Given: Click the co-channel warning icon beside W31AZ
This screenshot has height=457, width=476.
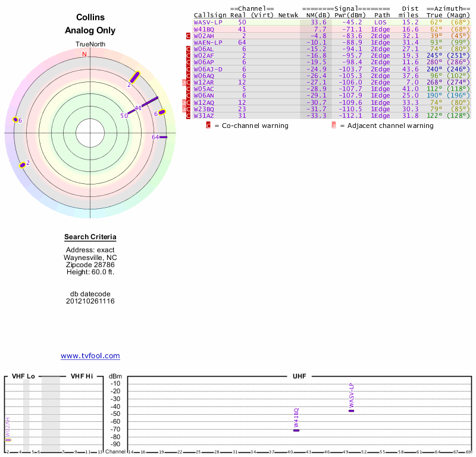Looking at the screenshot, I should coord(189,115).
